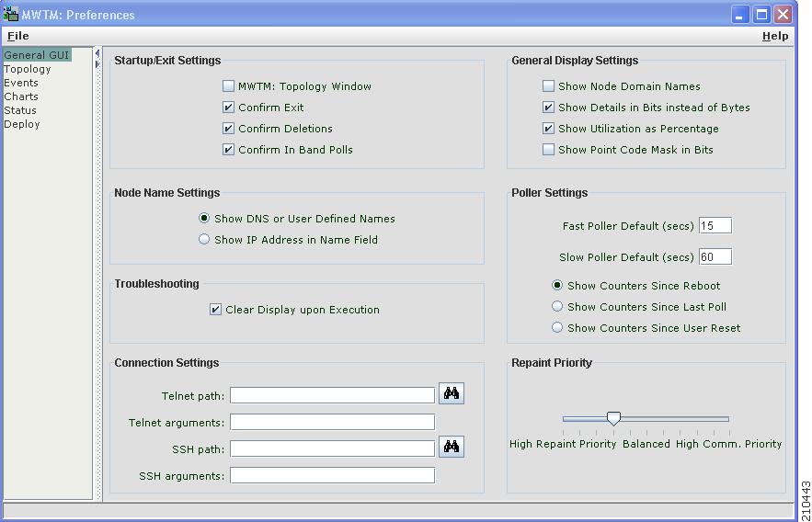This screenshot has width=812, height=522.
Task: Click the Telnet arguments input field
Action: click(333, 422)
